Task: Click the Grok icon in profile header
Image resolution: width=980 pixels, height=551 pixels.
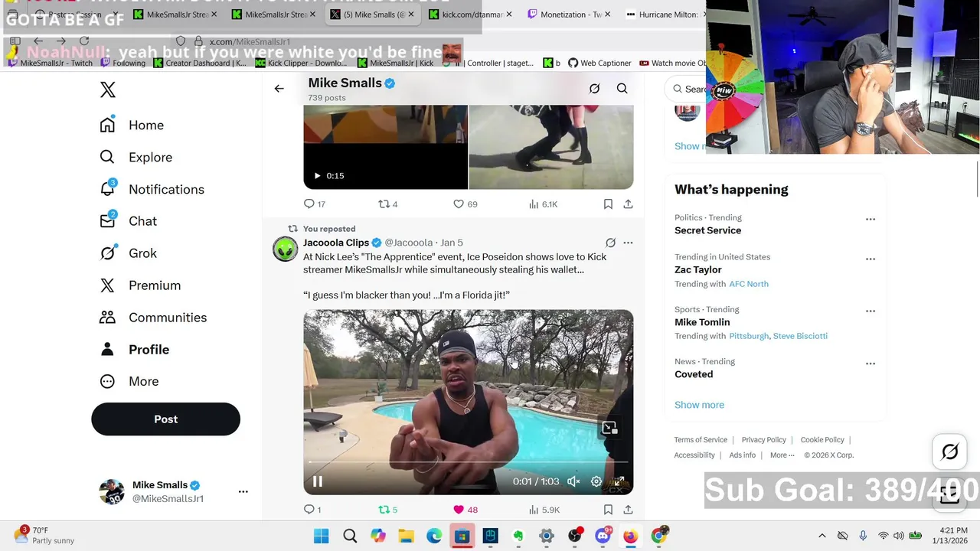Action: pos(594,89)
